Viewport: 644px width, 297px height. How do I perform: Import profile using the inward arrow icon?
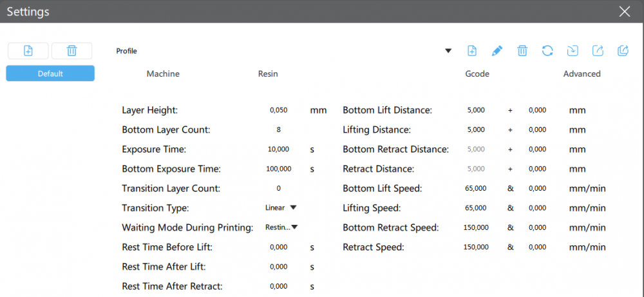point(573,51)
